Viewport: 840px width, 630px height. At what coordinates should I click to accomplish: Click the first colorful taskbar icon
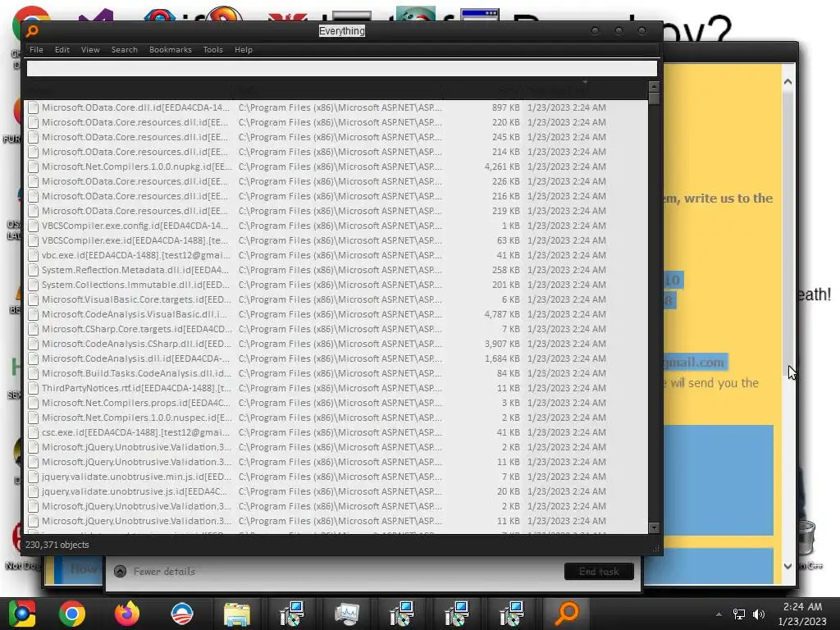point(21,614)
